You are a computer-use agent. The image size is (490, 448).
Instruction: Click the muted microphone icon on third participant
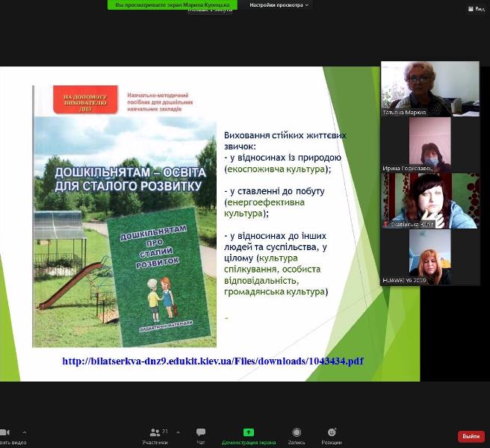point(385,224)
